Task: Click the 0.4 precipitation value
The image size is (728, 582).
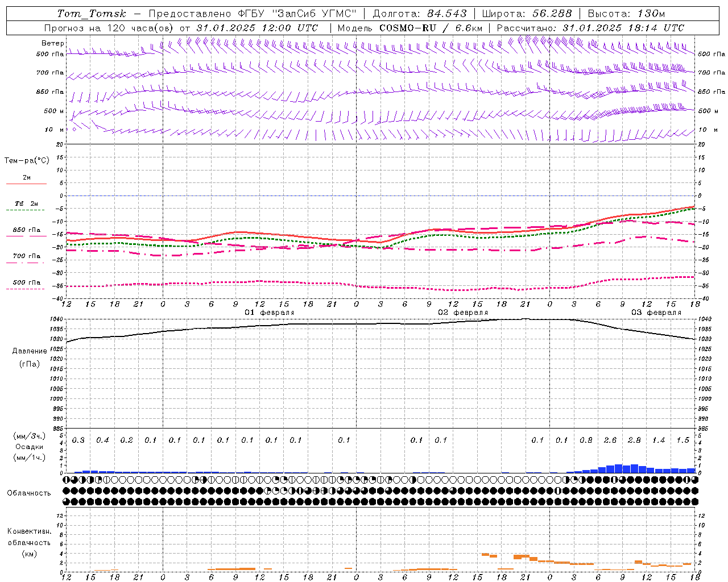Action: pyautogui.click(x=102, y=440)
